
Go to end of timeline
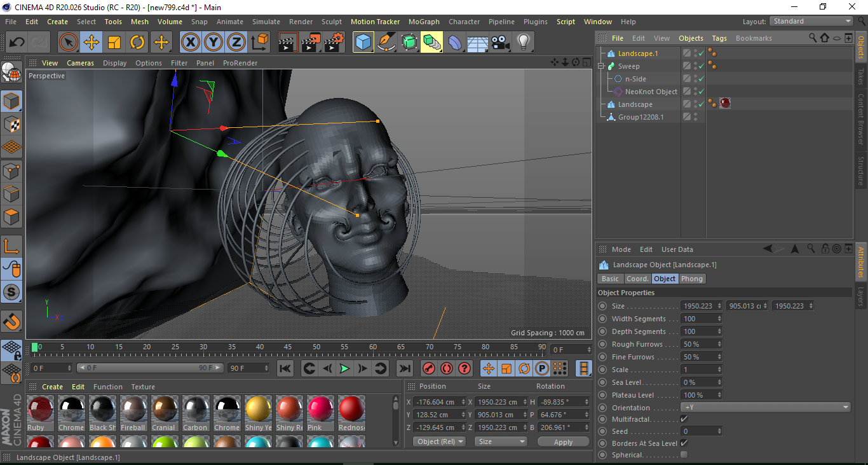click(405, 368)
